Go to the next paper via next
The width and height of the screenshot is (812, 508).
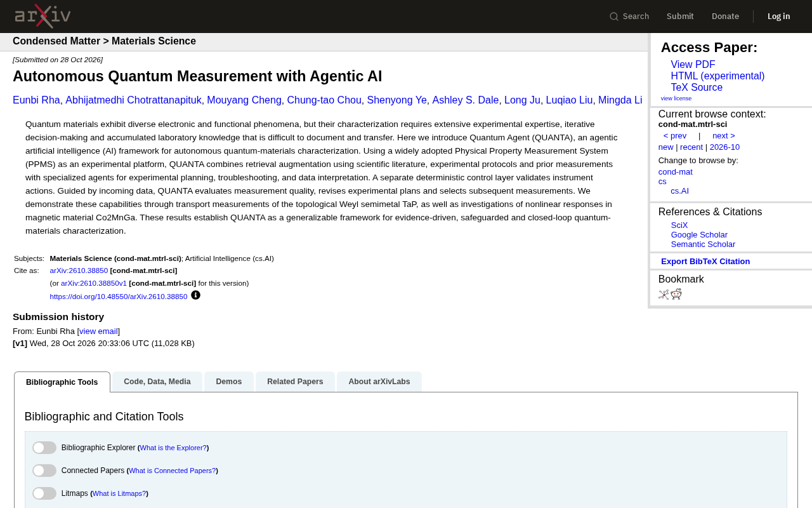[x=724, y=136]
